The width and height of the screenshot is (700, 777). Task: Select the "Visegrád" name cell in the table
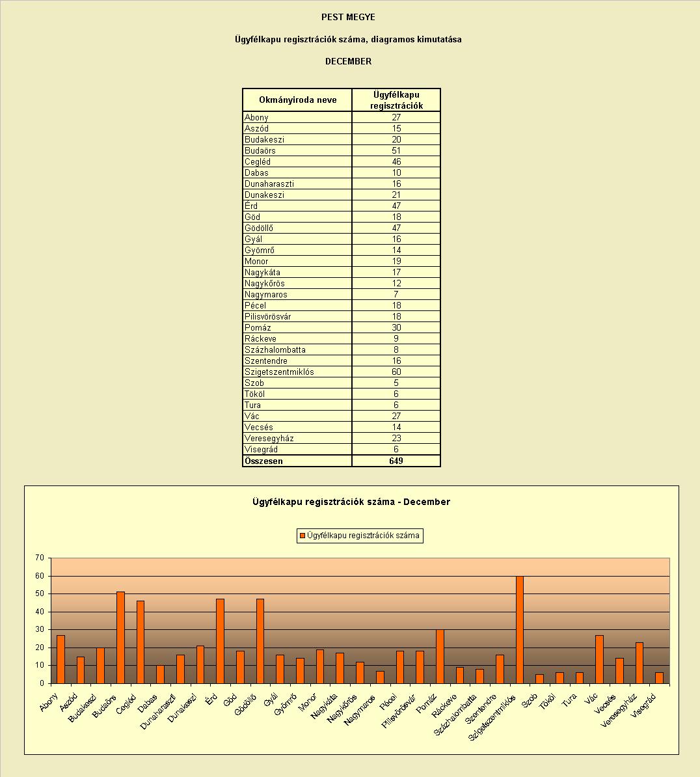click(x=297, y=450)
